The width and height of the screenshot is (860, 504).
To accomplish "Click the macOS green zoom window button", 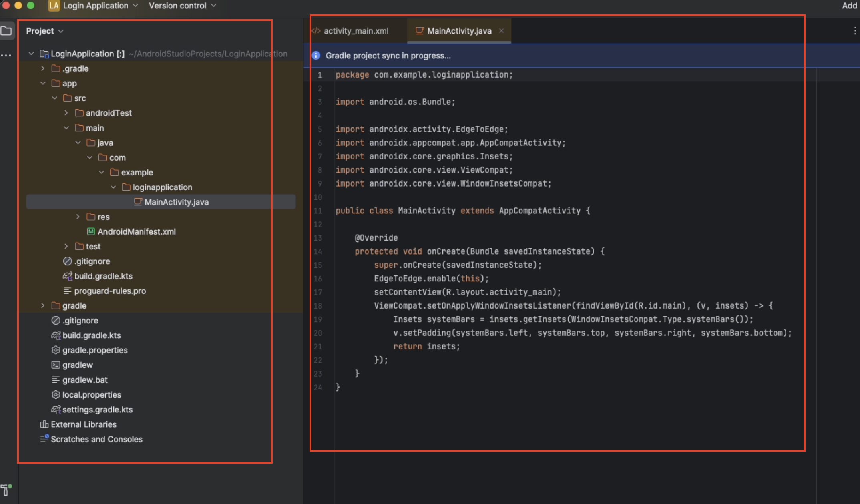I will pos(30,6).
